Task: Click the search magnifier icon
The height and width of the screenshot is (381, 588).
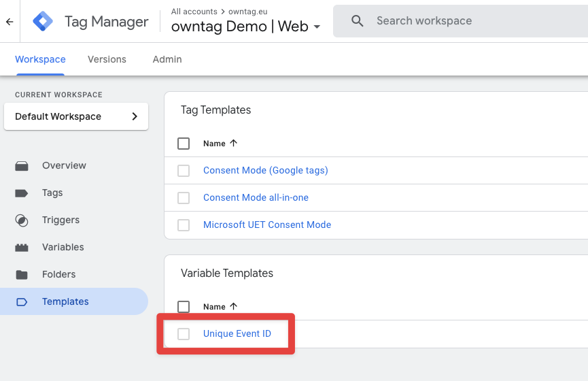Action: [358, 21]
